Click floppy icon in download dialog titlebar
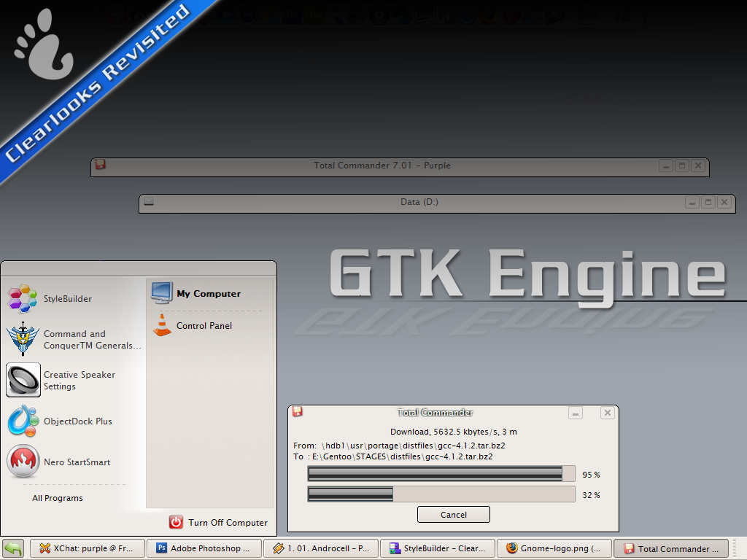 pyautogui.click(x=298, y=411)
